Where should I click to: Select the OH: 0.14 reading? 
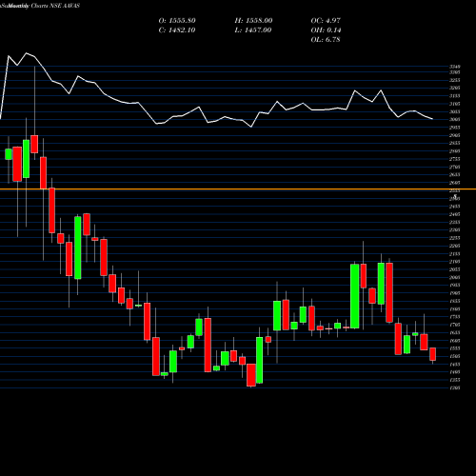click(326, 30)
